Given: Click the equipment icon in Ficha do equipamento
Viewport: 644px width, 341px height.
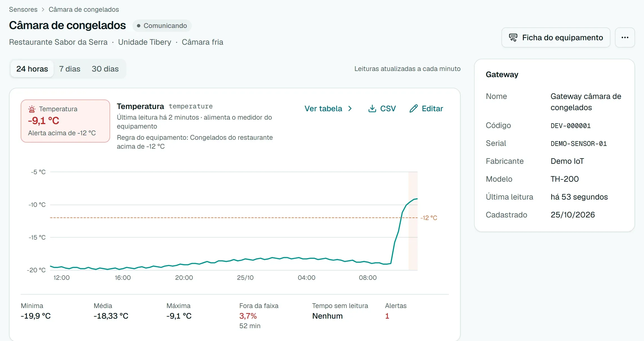Looking at the screenshot, I should 513,37.
